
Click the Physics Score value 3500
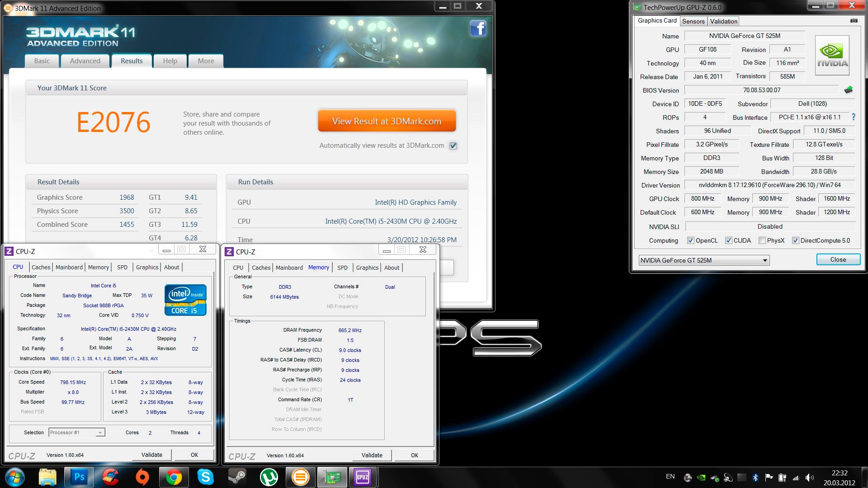pos(127,211)
